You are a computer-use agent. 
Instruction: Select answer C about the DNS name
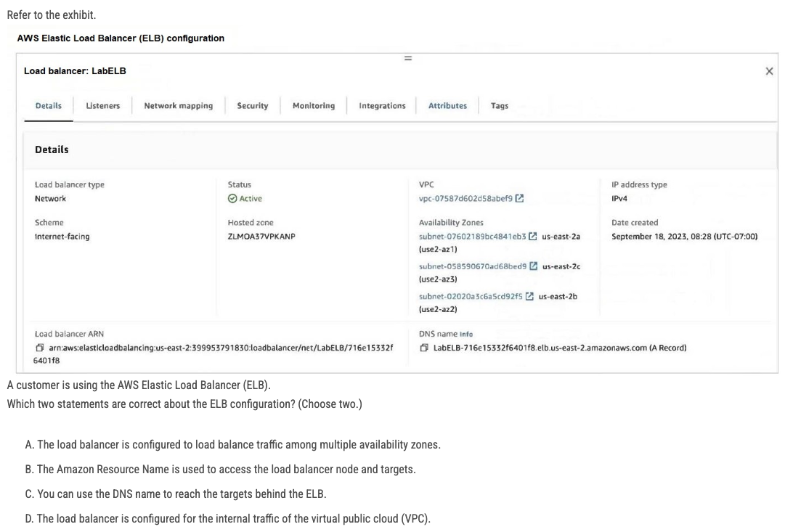[x=176, y=494]
